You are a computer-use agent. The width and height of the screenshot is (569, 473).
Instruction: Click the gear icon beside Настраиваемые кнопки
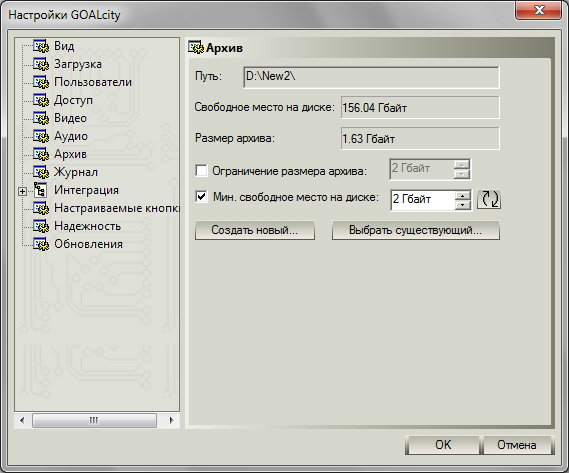(41, 208)
